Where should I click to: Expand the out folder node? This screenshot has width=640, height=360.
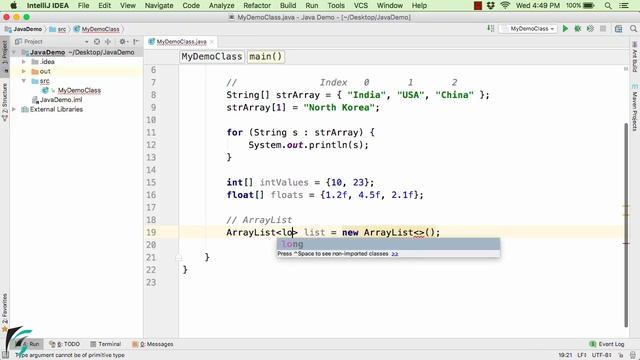click(24, 71)
